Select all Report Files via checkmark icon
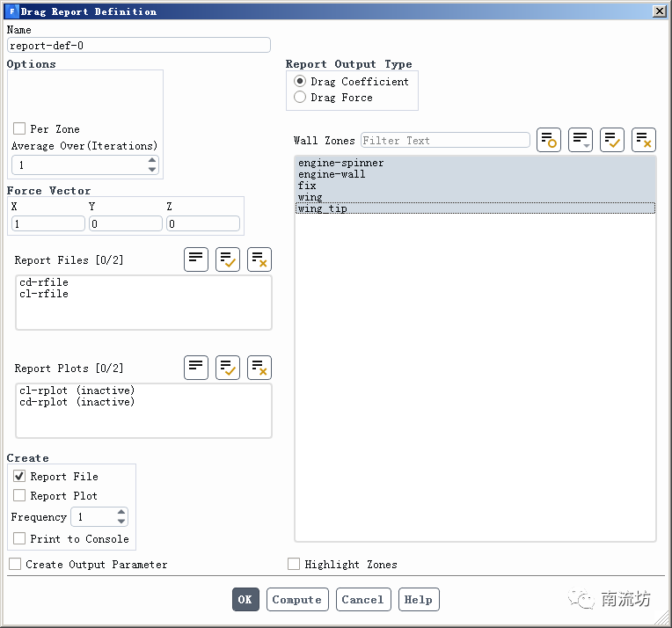The height and width of the screenshot is (628, 672). click(x=228, y=259)
